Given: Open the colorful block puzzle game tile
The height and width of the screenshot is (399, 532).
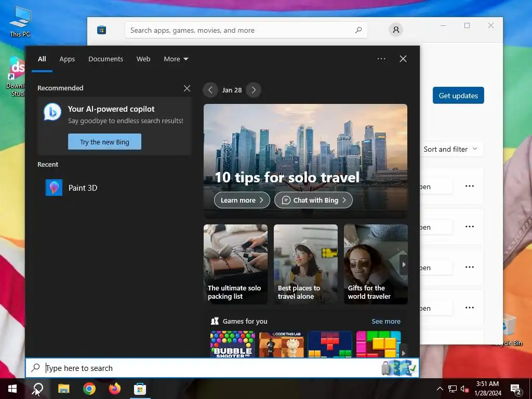Looking at the screenshot, I should 378,344.
